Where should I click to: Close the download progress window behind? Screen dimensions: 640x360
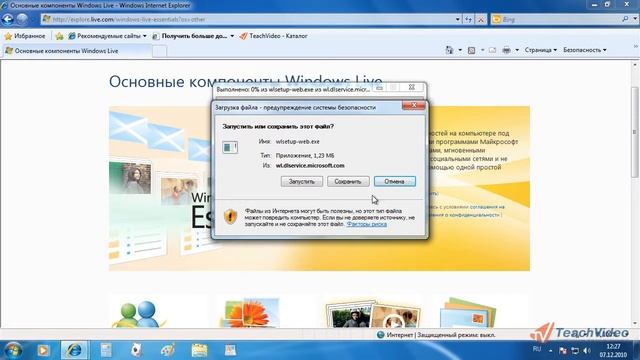point(411,87)
